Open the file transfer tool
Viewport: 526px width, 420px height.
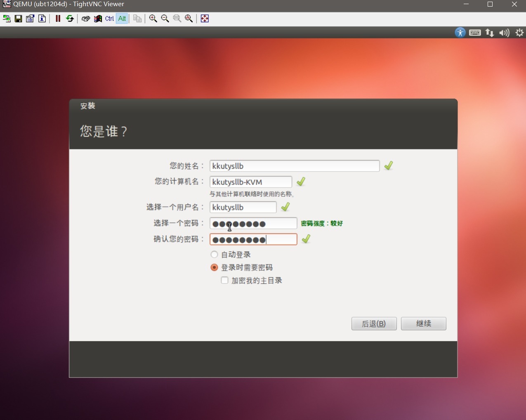tap(137, 19)
